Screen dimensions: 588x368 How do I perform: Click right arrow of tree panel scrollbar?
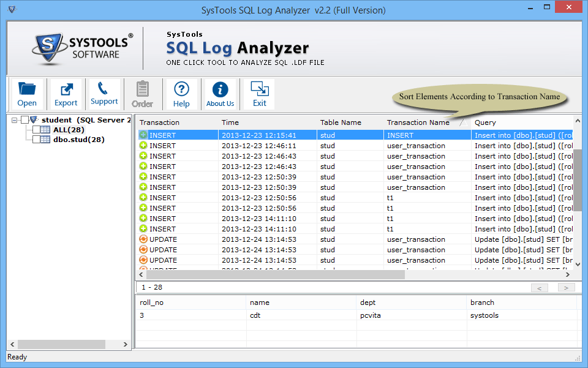tap(126, 344)
